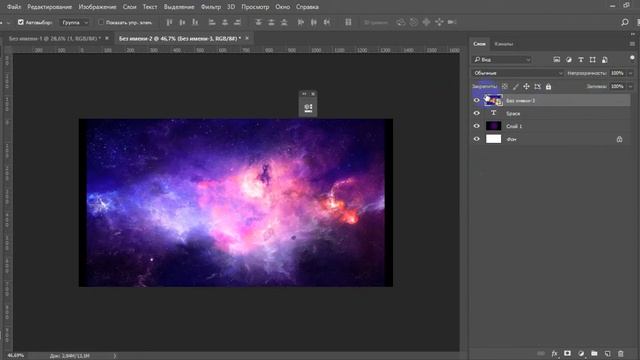This screenshot has height=360, width=640.
Task: Open the search magnifier icon
Action: point(624,22)
